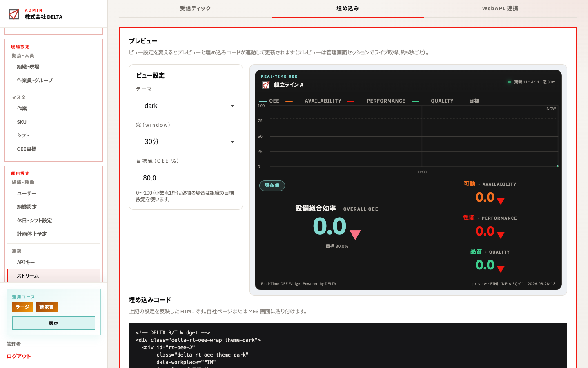Click the Quality down-triangle indicator

click(501, 269)
